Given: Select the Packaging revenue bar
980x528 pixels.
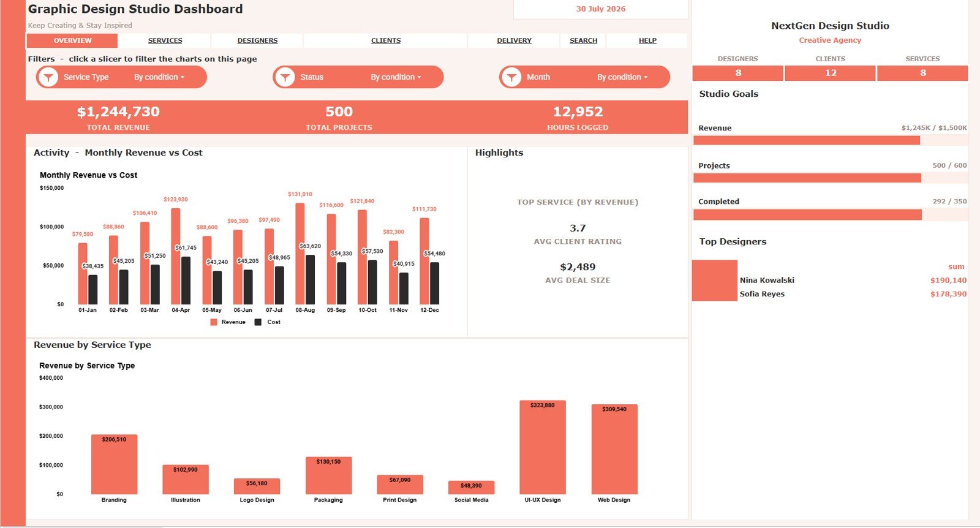Looking at the screenshot, I should point(328,475).
